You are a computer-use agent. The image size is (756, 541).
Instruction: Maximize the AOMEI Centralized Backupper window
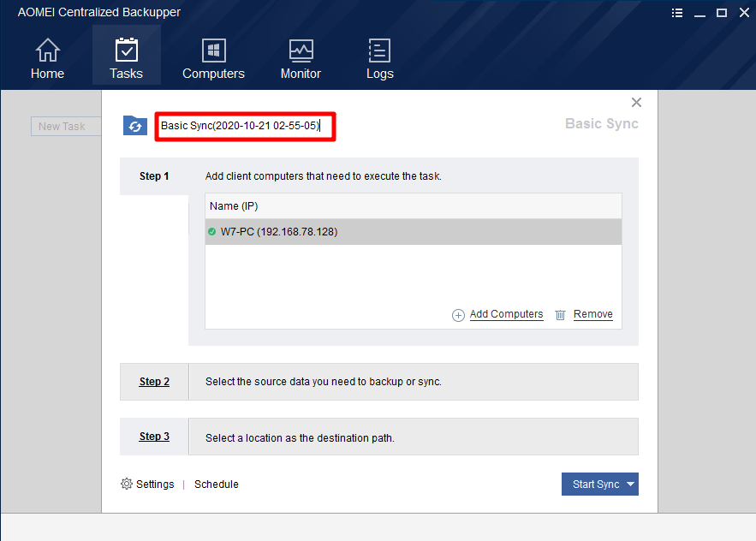click(722, 13)
